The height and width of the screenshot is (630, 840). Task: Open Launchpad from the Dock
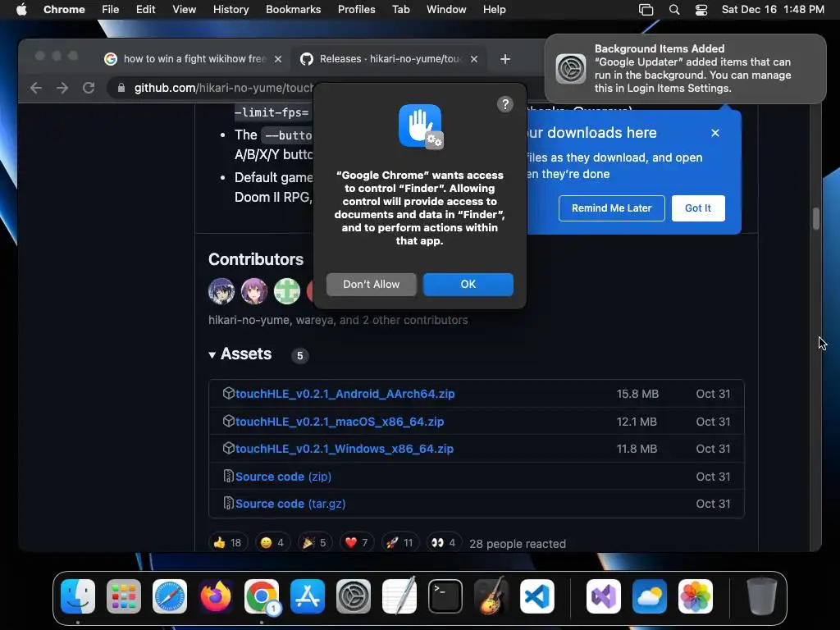pos(124,596)
